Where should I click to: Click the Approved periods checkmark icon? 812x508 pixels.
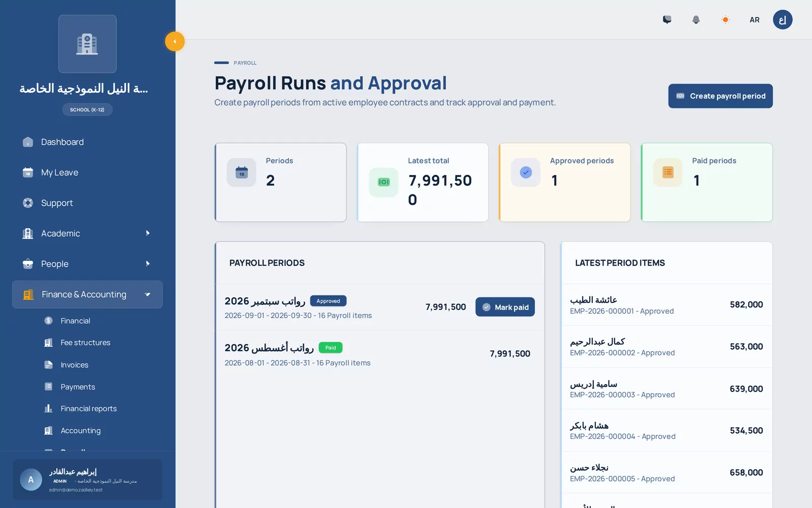tap(526, 173)
